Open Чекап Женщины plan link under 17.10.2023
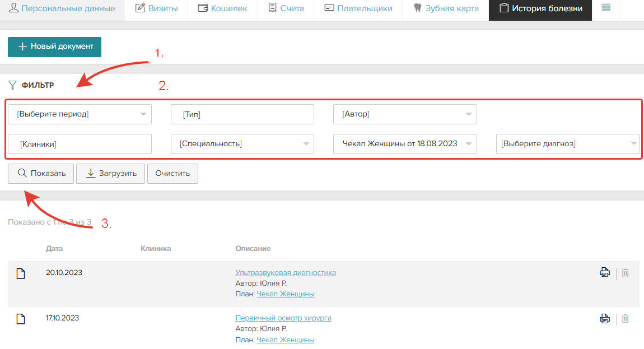Screen dimensions: 644x349 (286, 340)
